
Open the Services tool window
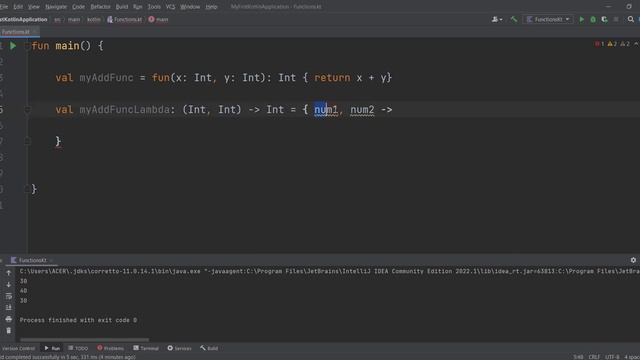[x=179, y=348]
